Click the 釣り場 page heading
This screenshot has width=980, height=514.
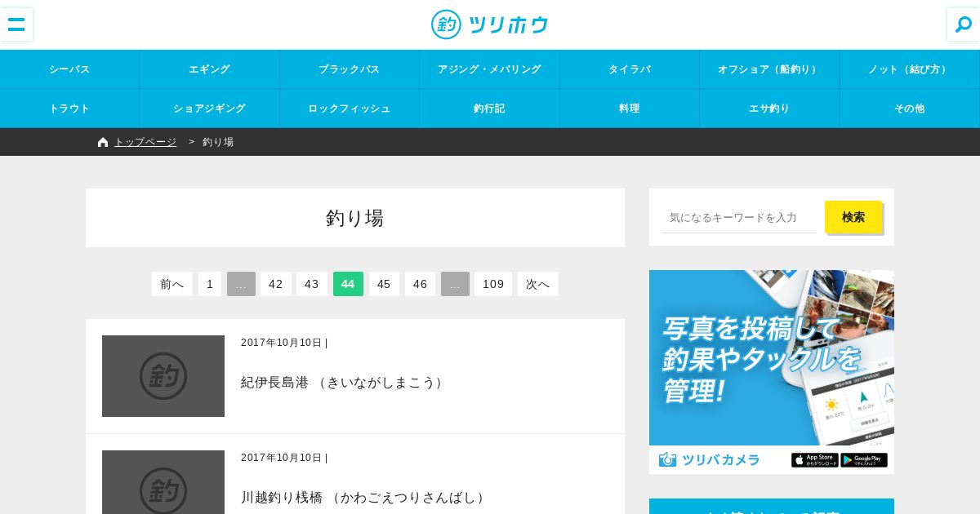click(x=355, y=218)
